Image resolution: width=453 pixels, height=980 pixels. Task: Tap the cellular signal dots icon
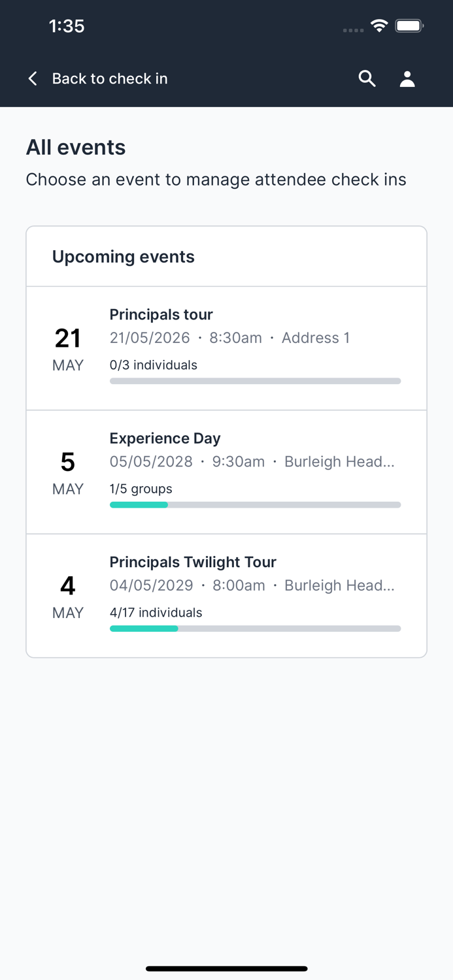coord(353,30)
